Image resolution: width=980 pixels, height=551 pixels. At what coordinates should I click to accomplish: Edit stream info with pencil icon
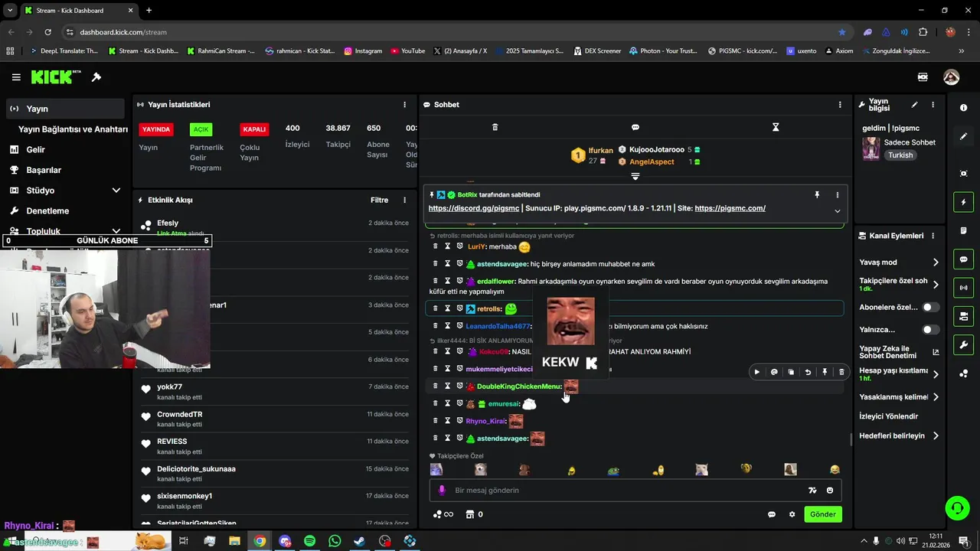coord(914,105)
